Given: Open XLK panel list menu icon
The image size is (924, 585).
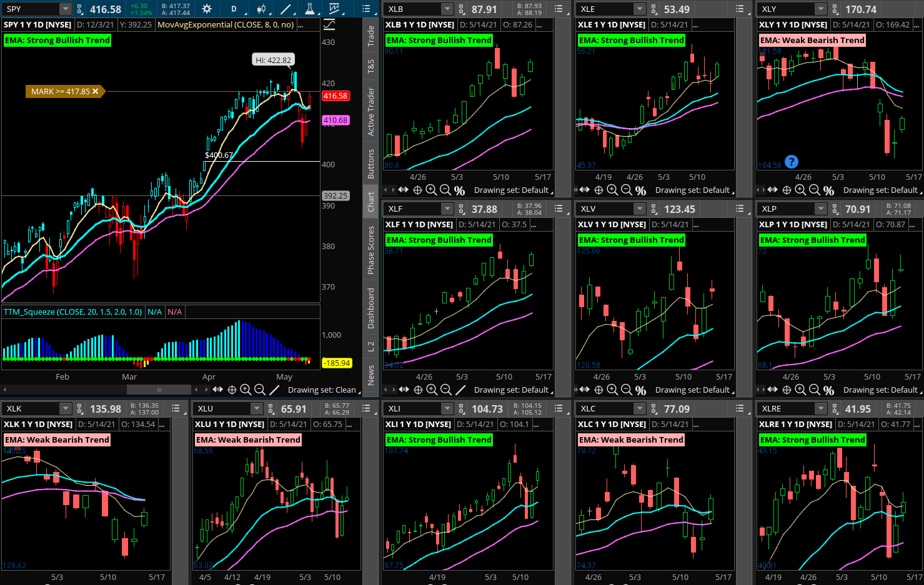Looking at the screenshot, I should click(x=176, y=408).
